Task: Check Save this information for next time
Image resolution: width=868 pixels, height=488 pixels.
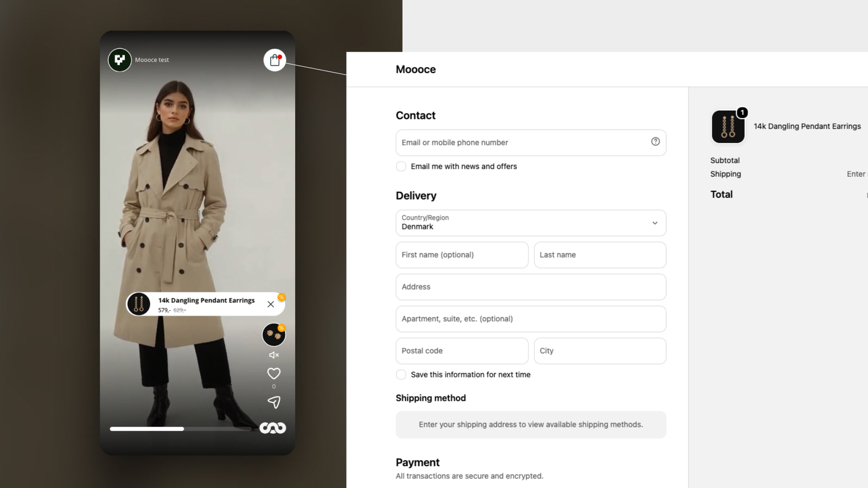Action: [401, 375]
